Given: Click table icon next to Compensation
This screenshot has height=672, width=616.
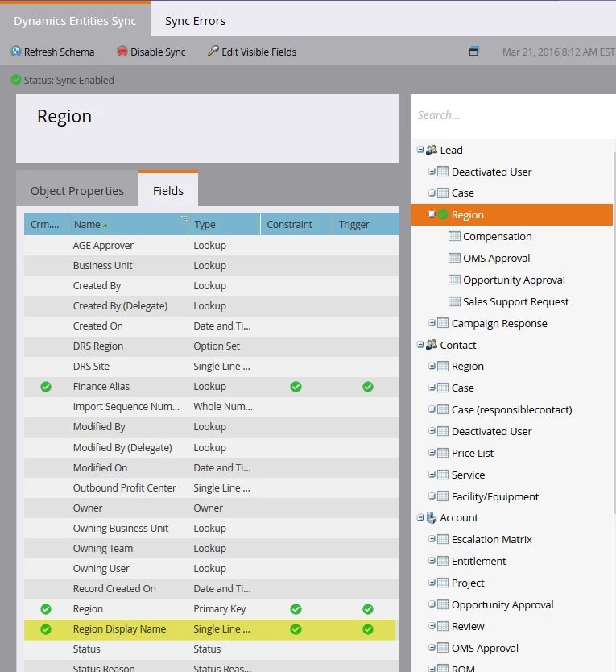Looking at the screenshot, I should 454,236.
